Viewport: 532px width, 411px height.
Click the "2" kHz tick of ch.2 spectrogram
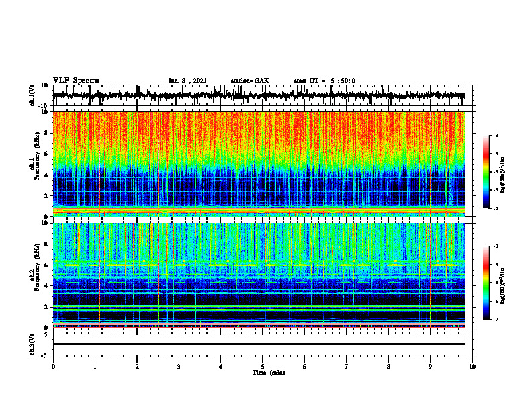pyautogui.click(x=47, y=307)
